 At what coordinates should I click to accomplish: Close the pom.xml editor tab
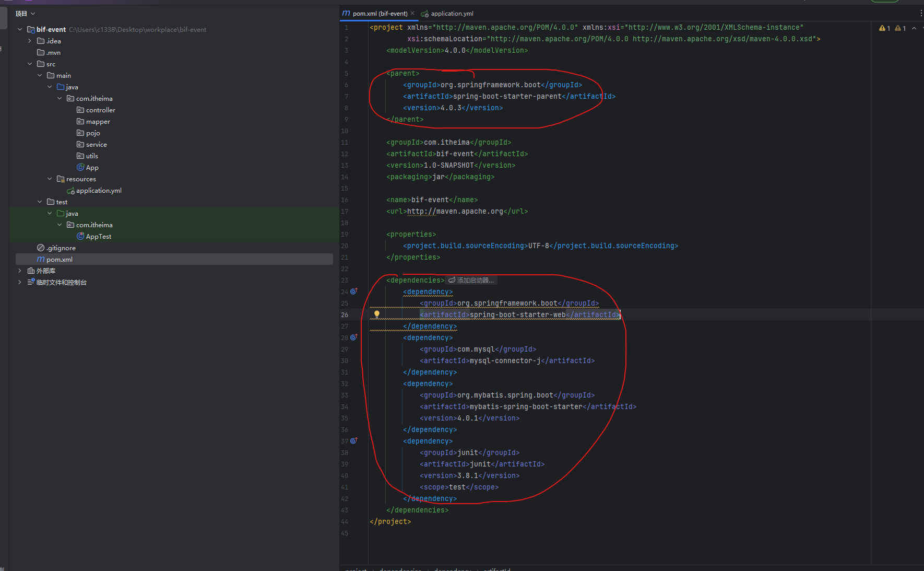pyautogui.click(x=412, y=14)
